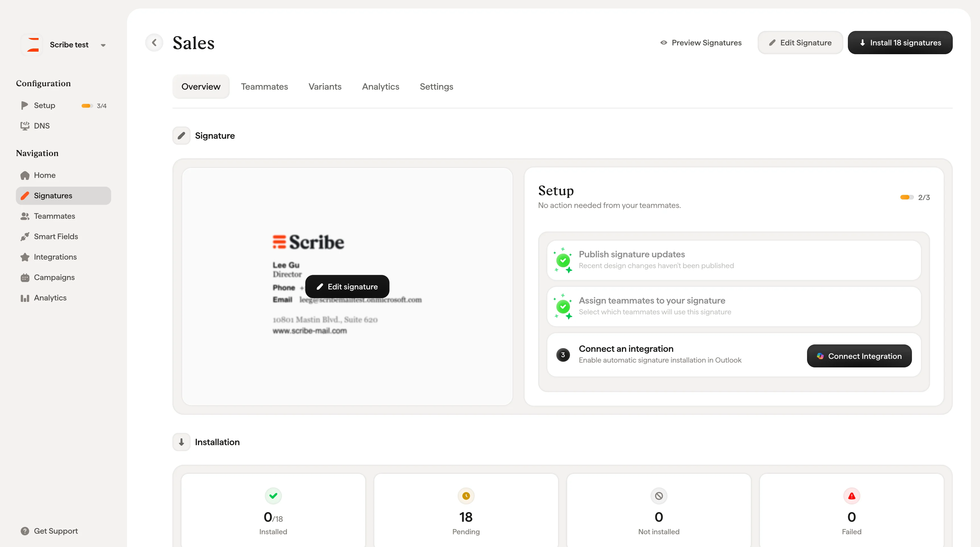
Task: Click the 0/18 Installed stat card
Action: (x=273, y=510)
